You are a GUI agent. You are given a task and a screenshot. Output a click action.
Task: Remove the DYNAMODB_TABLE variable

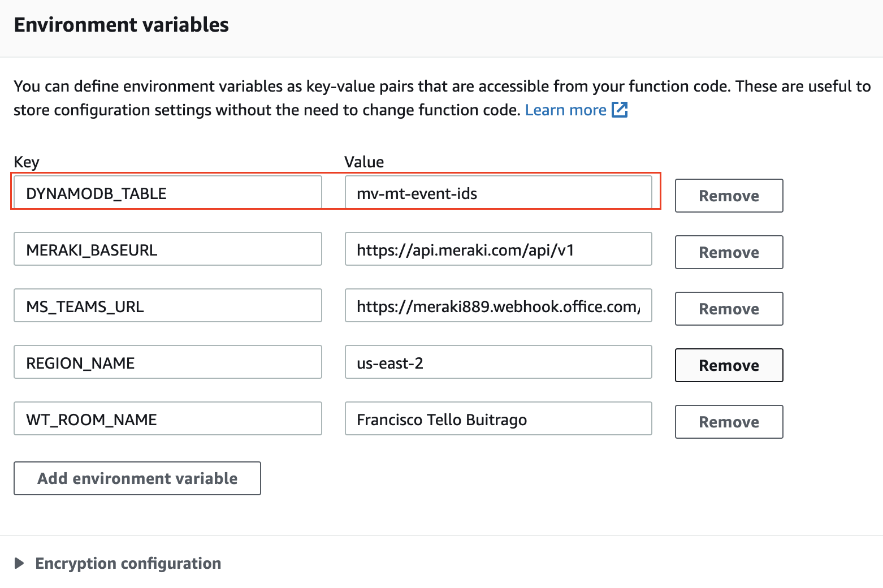[x=729, y=196]
